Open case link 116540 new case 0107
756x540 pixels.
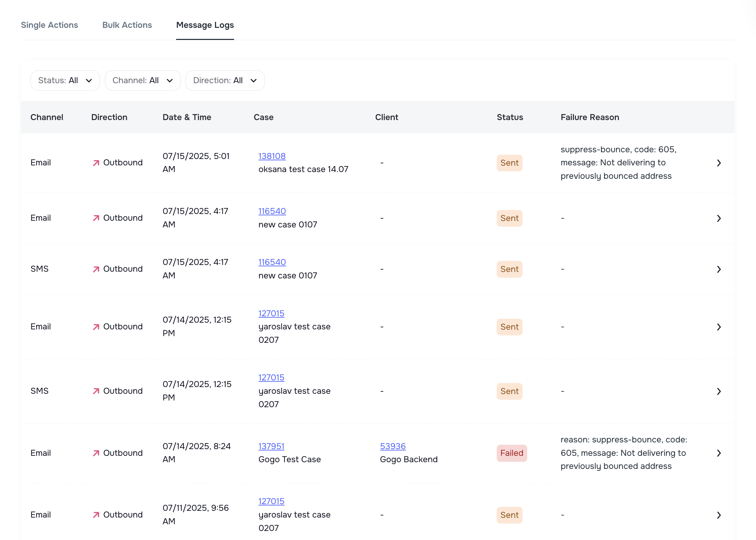(272, 211)
